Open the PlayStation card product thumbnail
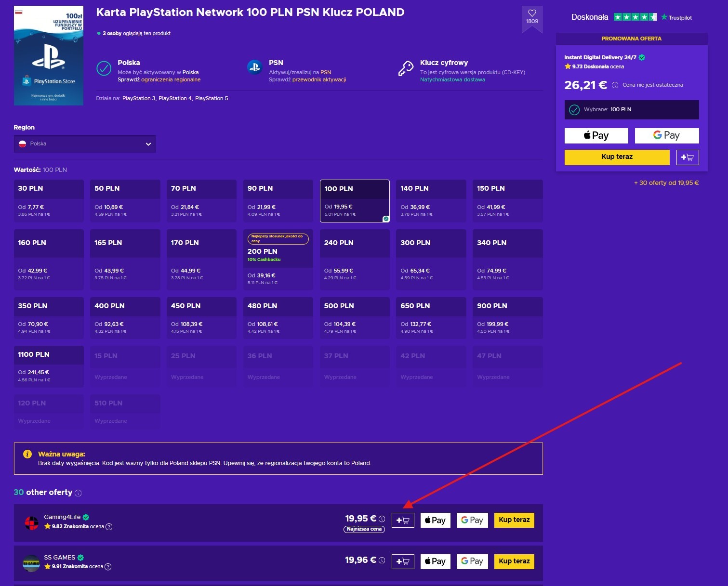This screenshot has width=728, height=586. (49, 56)
